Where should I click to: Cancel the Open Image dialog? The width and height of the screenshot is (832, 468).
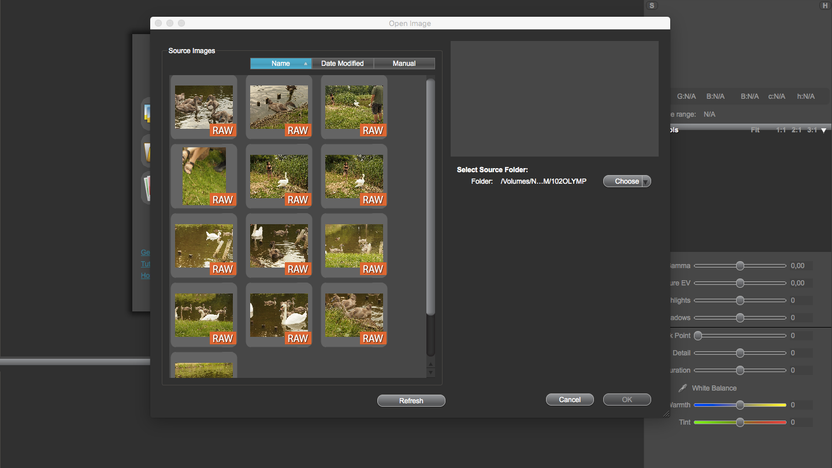(570, 400)
